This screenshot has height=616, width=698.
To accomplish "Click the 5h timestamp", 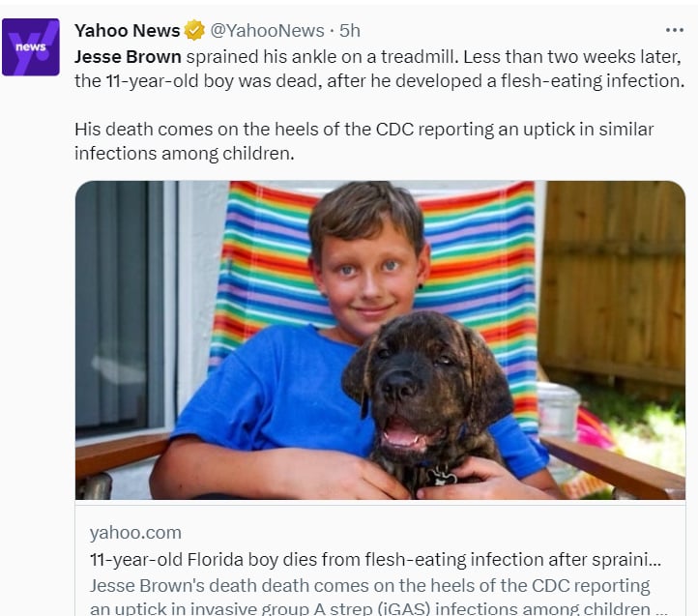I will coord(350,31).
